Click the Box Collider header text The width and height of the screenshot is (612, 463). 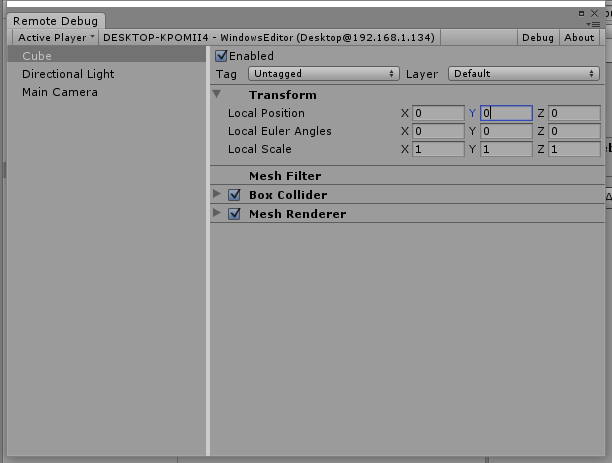(x=288, y=195)
